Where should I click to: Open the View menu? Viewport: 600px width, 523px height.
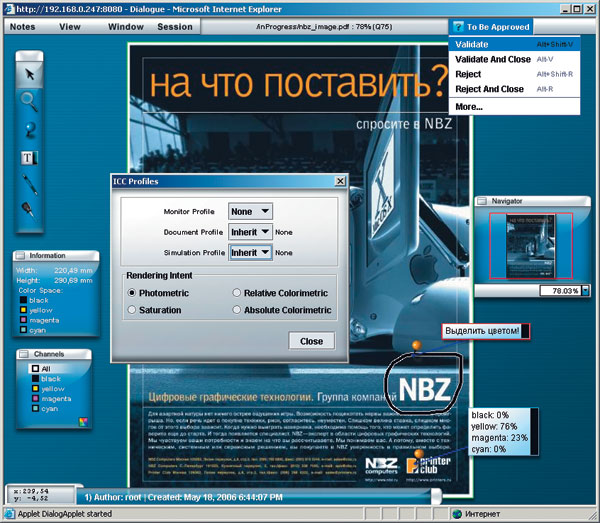(x=70, y=27)
